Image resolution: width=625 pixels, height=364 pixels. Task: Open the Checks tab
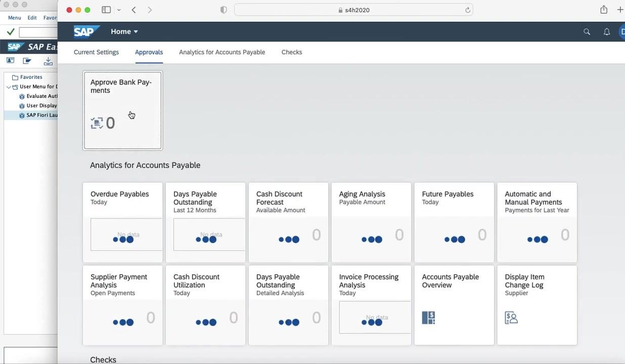pyautogui.click(x=292, y=52)
